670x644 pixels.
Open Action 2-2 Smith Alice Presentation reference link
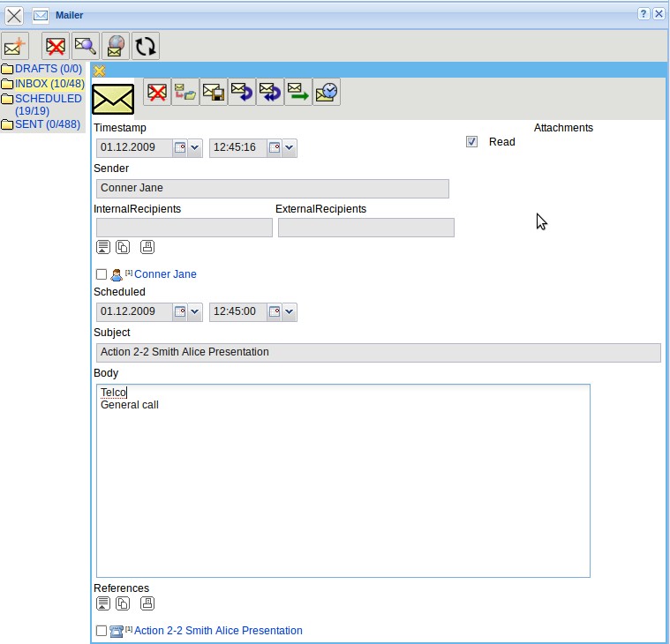point(218,631)
